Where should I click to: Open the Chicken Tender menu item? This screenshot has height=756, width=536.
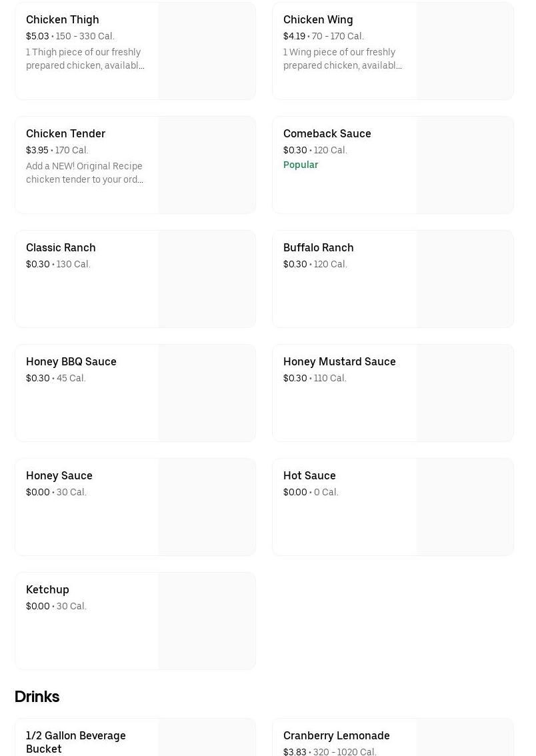(x=135, y=165)
